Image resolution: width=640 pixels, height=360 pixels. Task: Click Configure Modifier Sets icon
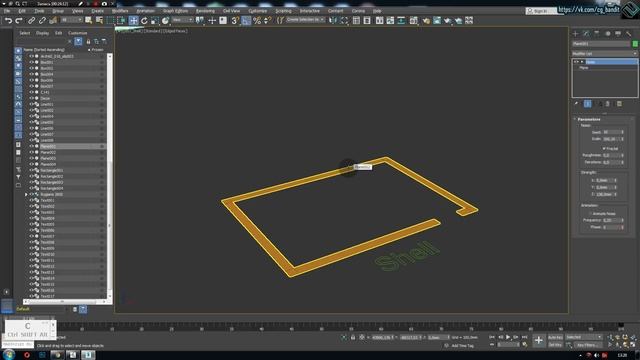click(x=619, y=104)
